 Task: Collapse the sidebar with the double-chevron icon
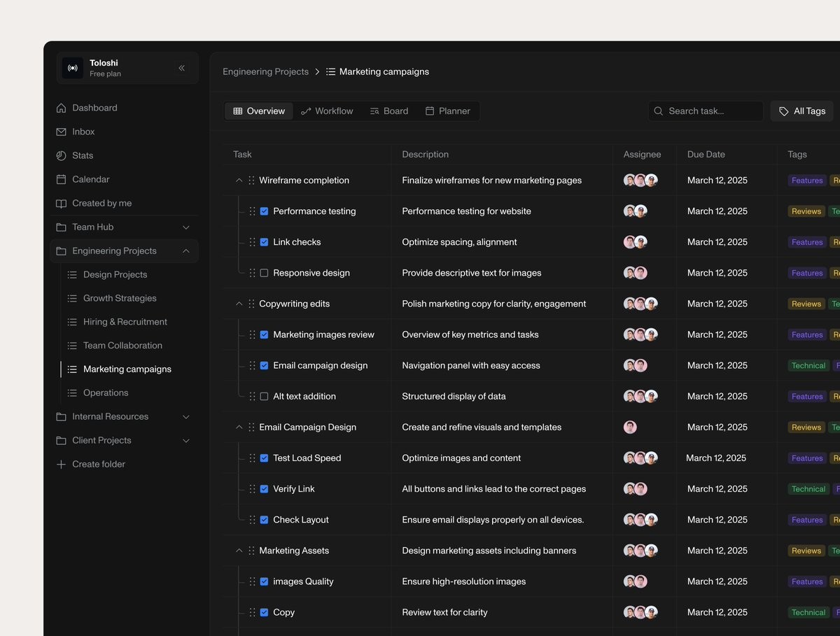click(182, 68)
